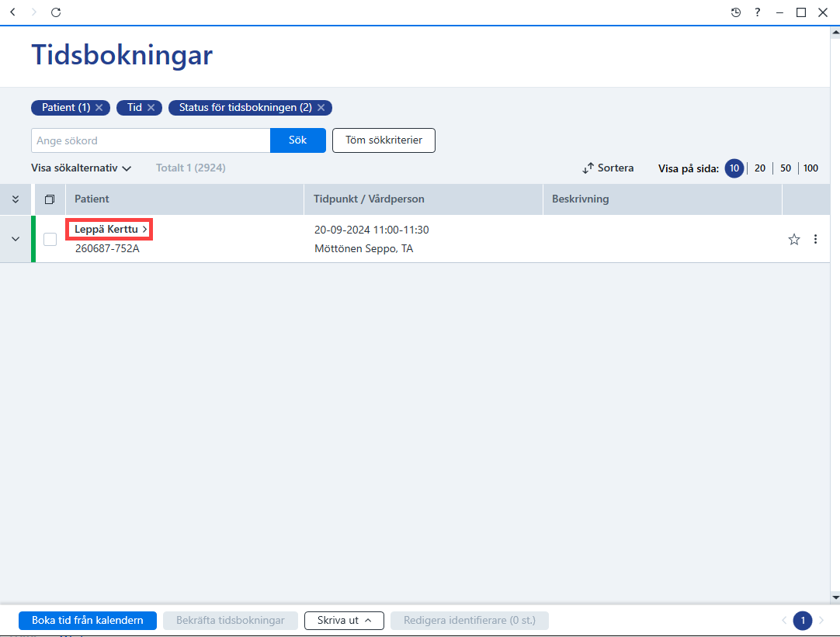Expand Visa sökalternativ search options
The image size is (840, 637).
[x=81, y=168]
